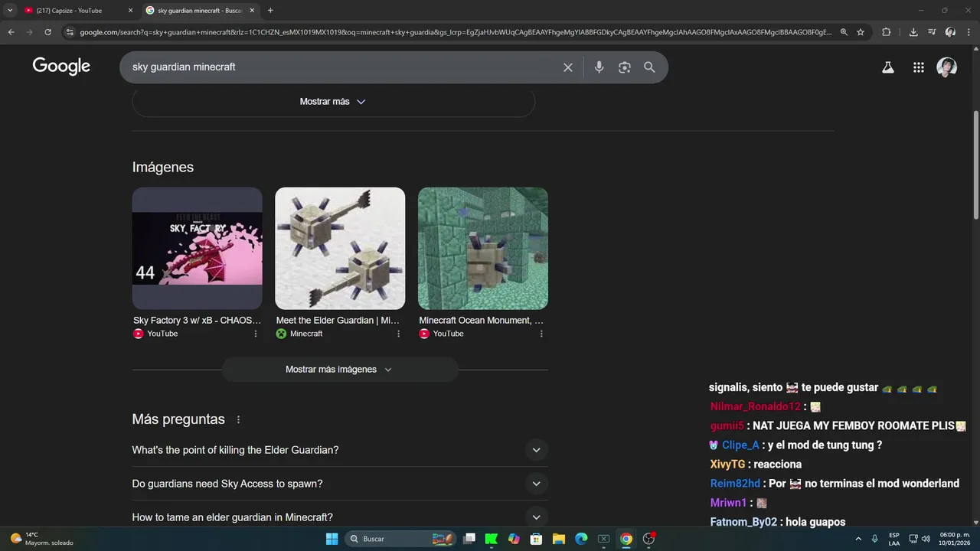Open the Sky Factory 3 w/ xB title link
Screen dimensions: 980x551
tap(198, 321)
